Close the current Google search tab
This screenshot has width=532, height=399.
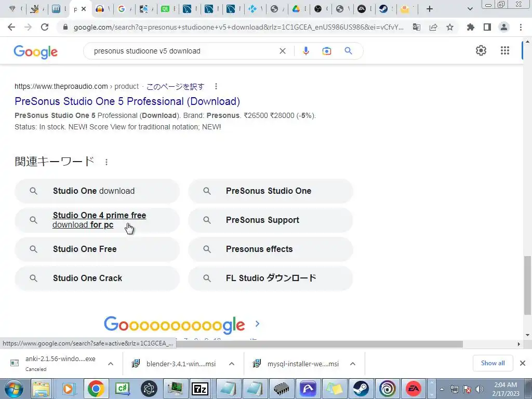(84, 9)
